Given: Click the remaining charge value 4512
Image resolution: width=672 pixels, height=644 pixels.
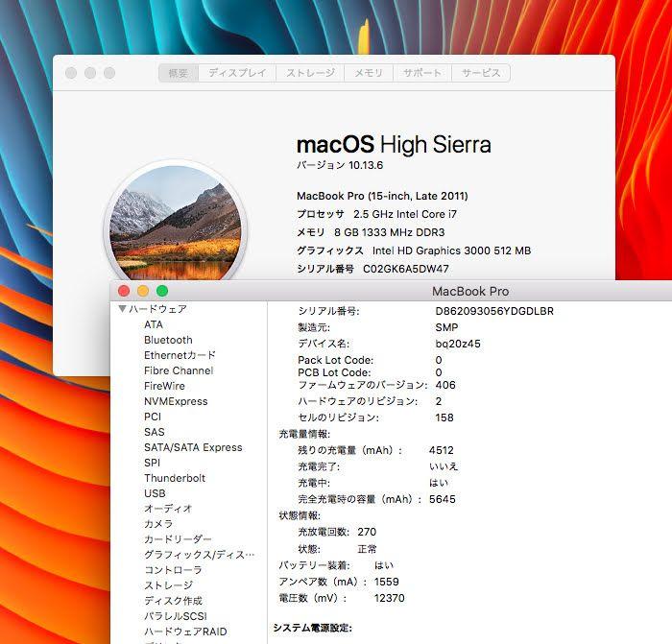Looking at the screenshot, I should pos(441,450).
